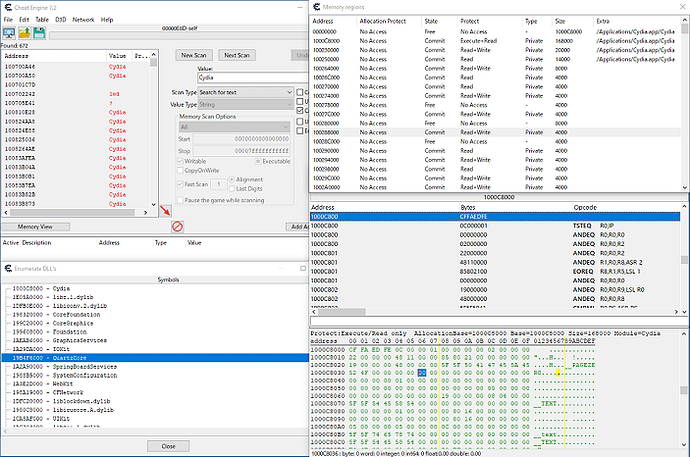Open the process selector computer icon

tap(9, 33)
